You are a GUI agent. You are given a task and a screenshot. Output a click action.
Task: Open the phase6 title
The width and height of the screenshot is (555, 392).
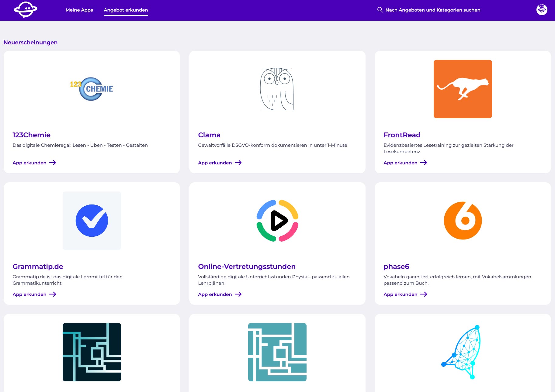pos(396,266)
